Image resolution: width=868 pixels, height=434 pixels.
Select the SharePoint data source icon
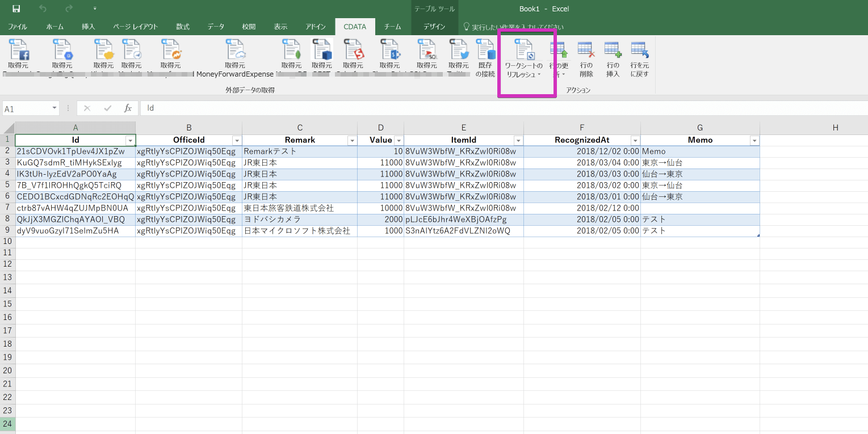tap(390, 51)
